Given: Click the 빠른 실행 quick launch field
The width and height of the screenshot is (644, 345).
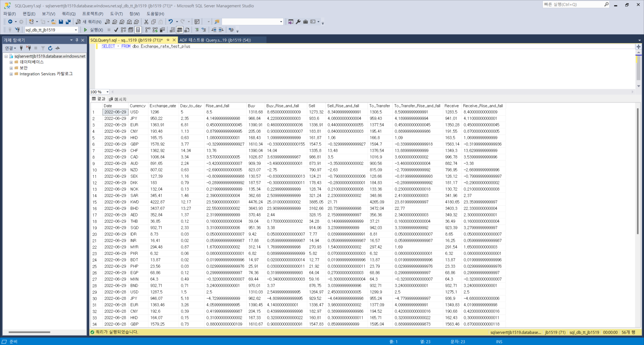Looking at the screenshot, I should point(576,4).
